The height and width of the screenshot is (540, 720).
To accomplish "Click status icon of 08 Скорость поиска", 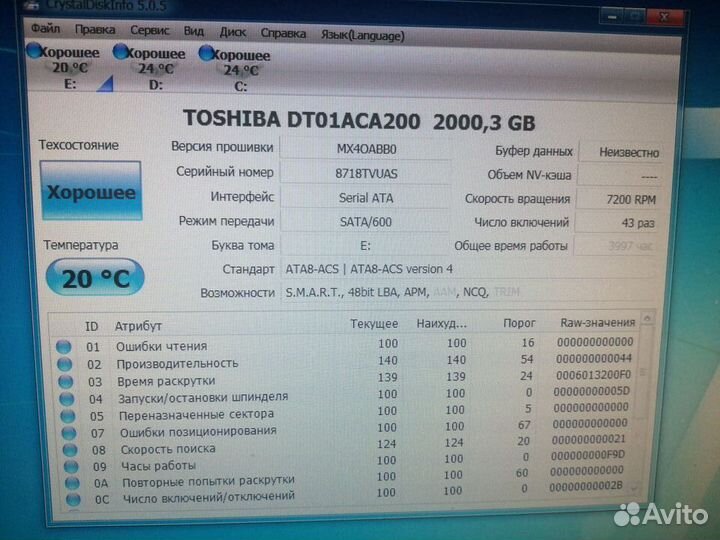I will click(70, 450).
